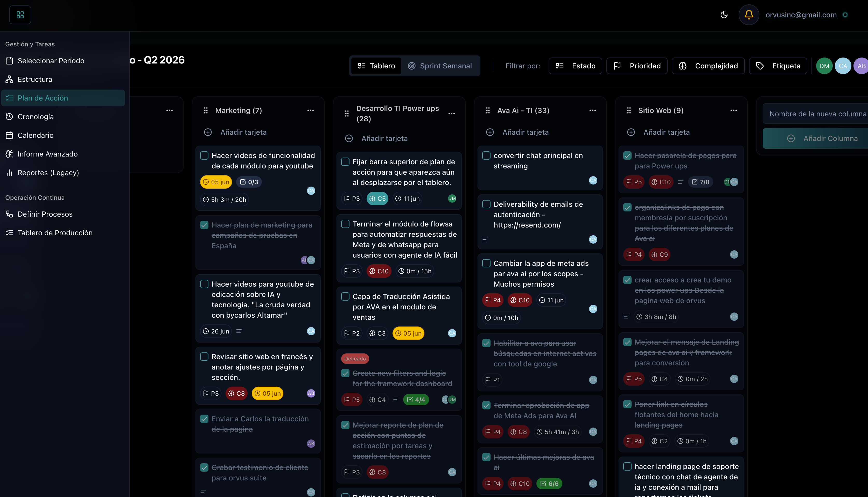Click 7/8 checklist badge on pasarela de pagos card
Screen dimensions: 868x497
click(x=701, y=182)
